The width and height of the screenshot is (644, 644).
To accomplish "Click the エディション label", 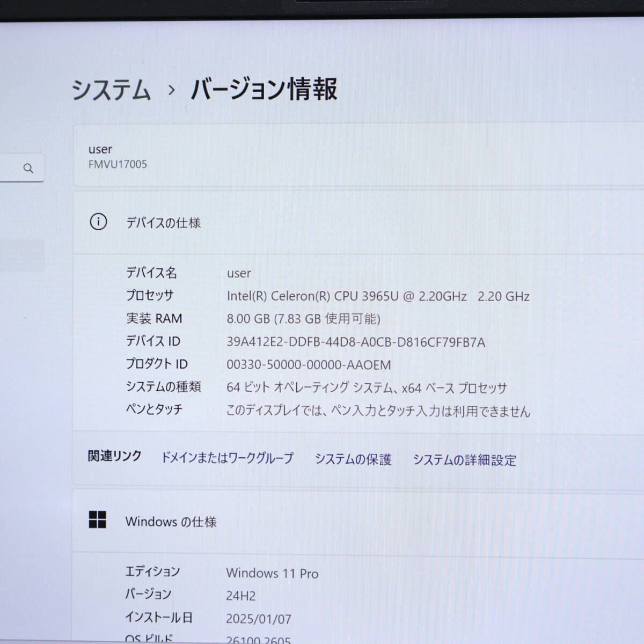I will click(152, 572).
